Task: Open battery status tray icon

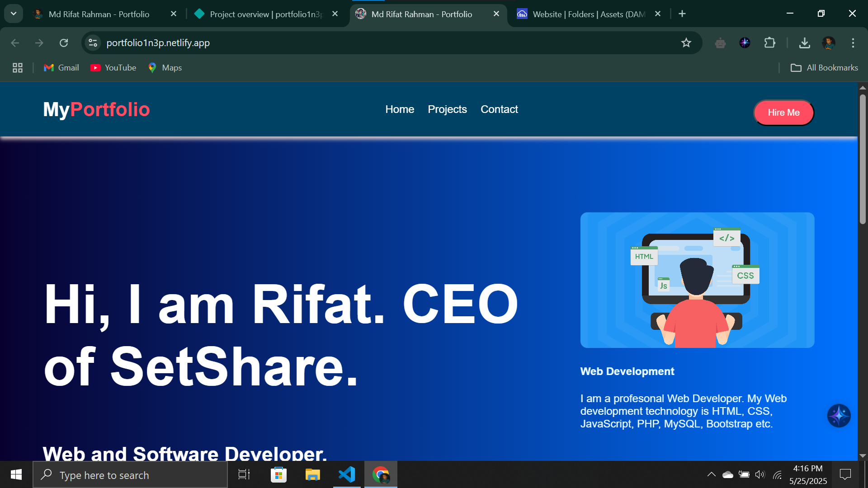Action: pyautogui.click(x=744, y=474)
